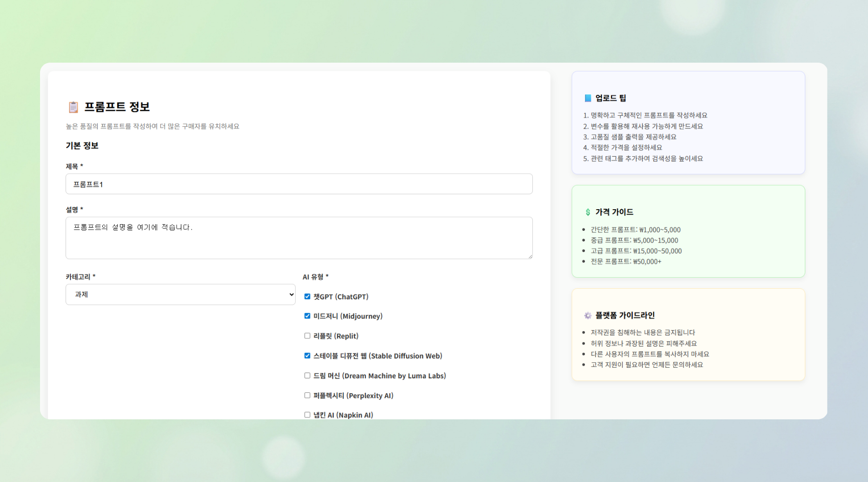Enable the 리플릿 (Replit) checkbox
The width and height of the screenshot is (868, 482).
pos(307,336)
